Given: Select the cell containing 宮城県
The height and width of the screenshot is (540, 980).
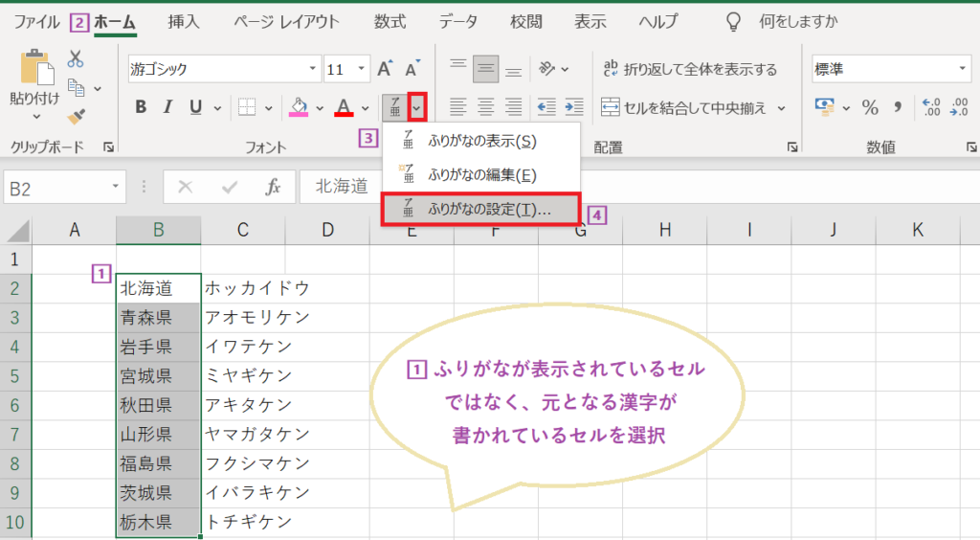Looking at the screenshot, I should click(x=159, y=376).
